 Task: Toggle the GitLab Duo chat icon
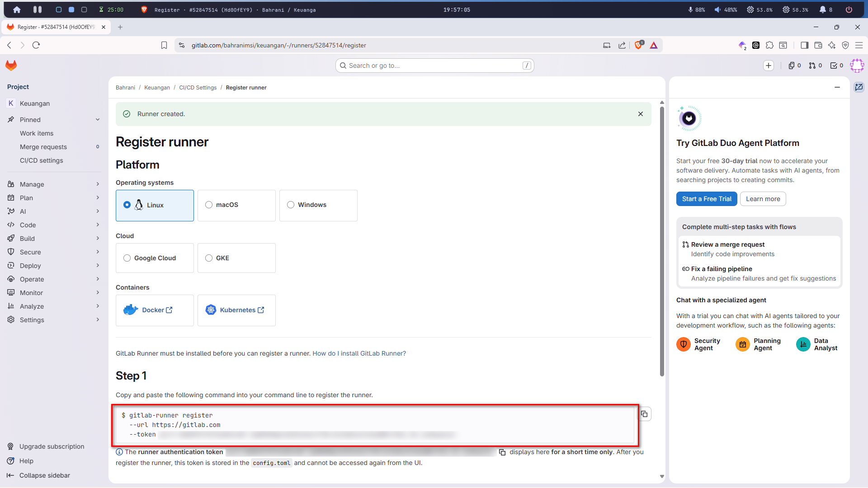pos(859,87)
